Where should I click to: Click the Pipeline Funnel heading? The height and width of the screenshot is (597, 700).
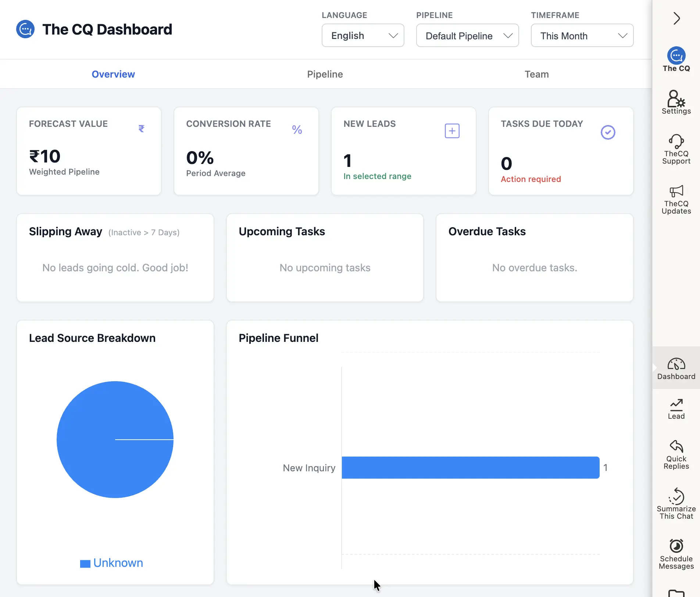279,338
